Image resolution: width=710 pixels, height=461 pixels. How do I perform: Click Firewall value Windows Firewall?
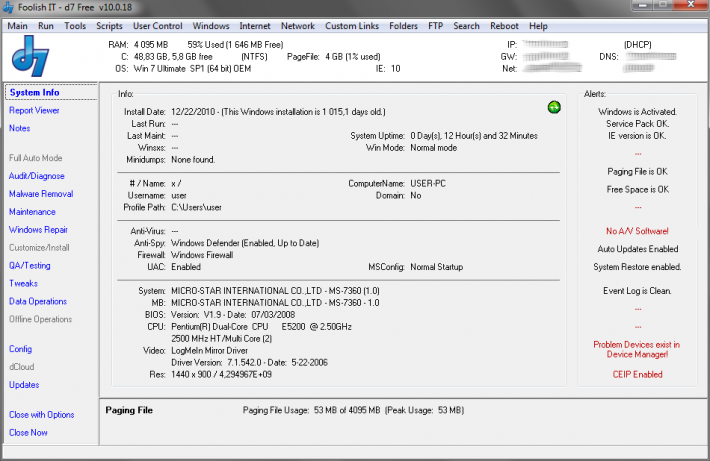[x=202, y=255]
